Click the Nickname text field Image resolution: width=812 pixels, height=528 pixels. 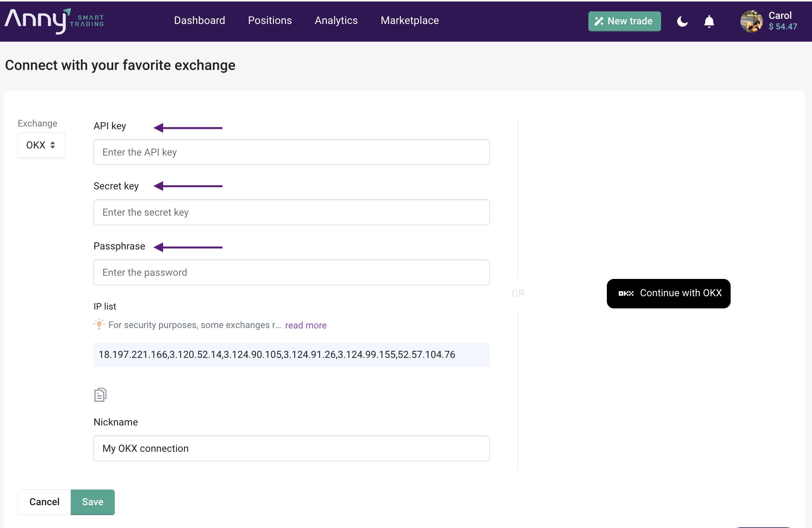click(291, 449)
